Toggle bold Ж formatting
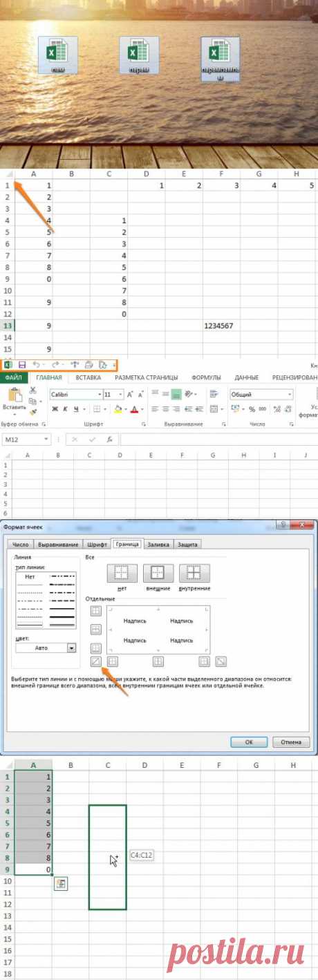This screenshot has width=318, height=980. click(55, 409)
